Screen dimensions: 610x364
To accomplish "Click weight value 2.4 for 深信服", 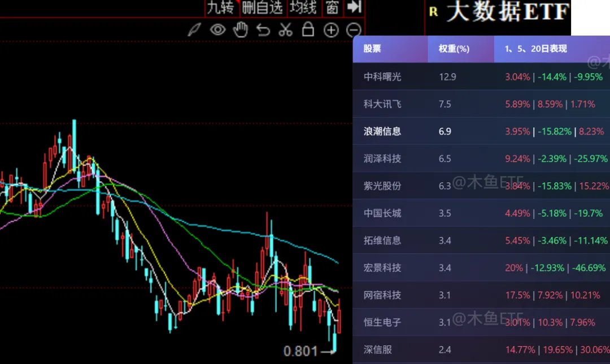I will pyautogui.click(x=445, y=350).
